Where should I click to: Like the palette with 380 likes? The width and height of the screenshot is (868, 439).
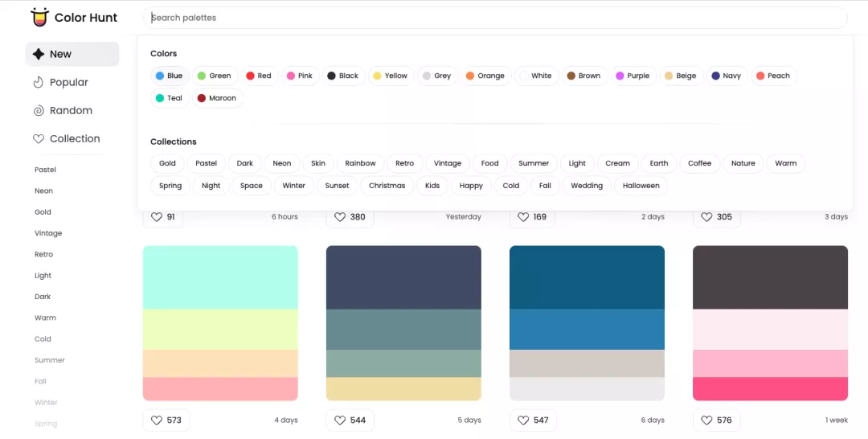(x=350, y=217)
